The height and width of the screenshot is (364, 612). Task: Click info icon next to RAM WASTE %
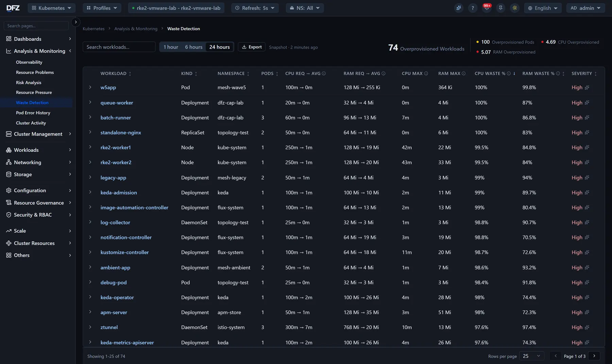[x=558, y=73]
